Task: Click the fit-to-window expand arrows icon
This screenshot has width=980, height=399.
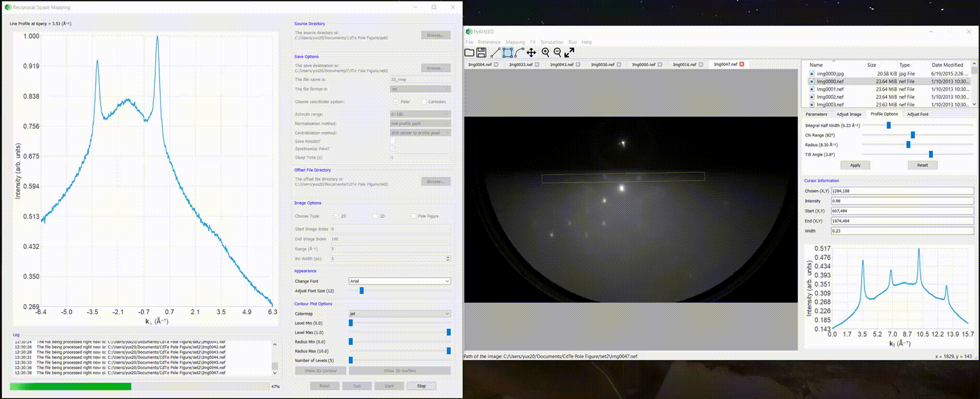Action: click(570, 53)
